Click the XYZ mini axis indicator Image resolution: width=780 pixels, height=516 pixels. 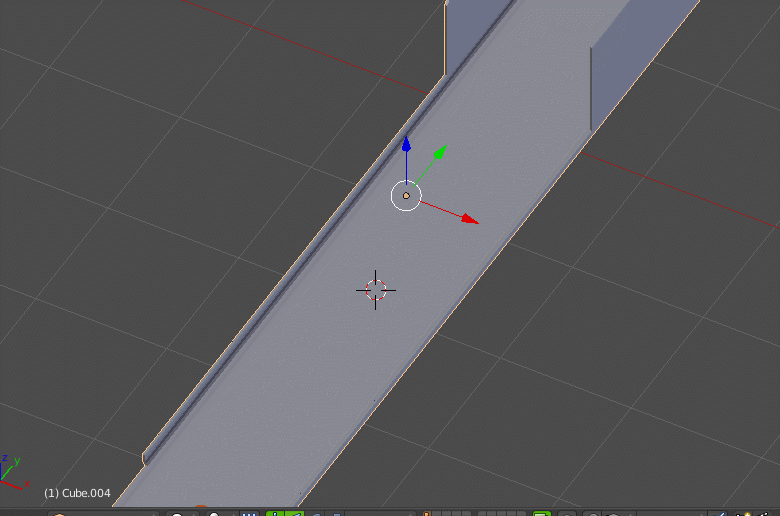point(14,471)
